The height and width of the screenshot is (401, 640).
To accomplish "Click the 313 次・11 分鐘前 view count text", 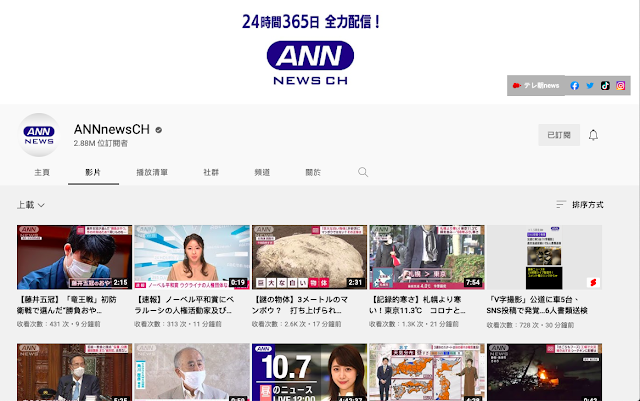I will (178, 324).
